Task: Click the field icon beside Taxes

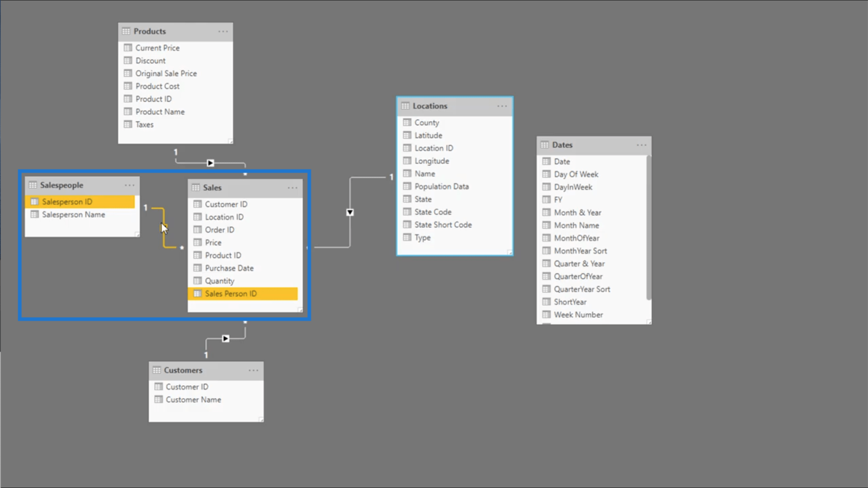Action: pos(128,124)
